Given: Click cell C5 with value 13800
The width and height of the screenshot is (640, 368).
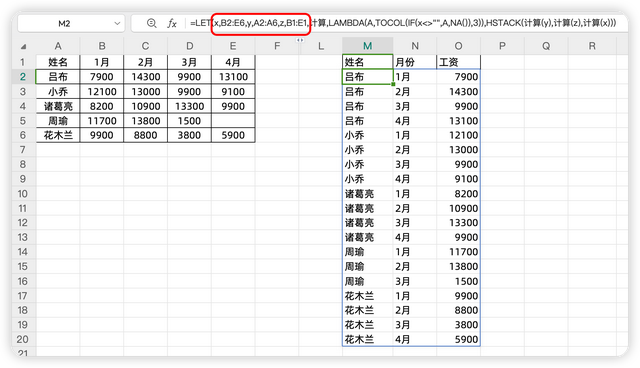Looking at the screenshot, I should [x=145, y=121].
